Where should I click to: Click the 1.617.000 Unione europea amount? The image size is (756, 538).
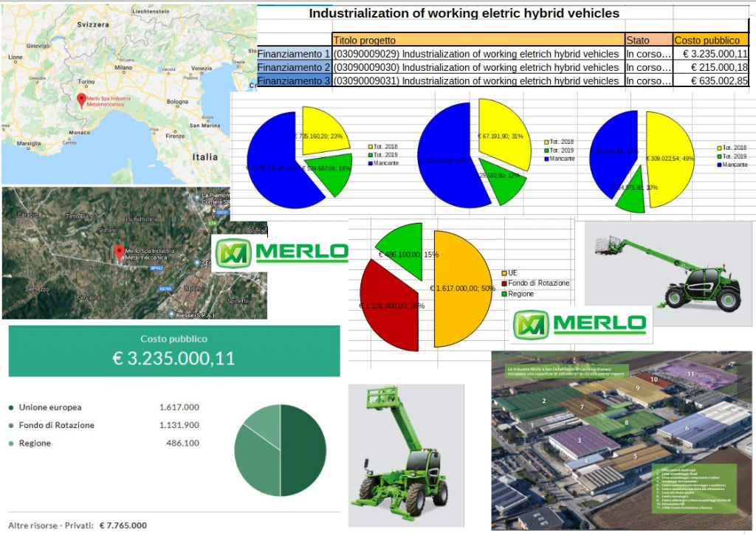pos(179,407)
